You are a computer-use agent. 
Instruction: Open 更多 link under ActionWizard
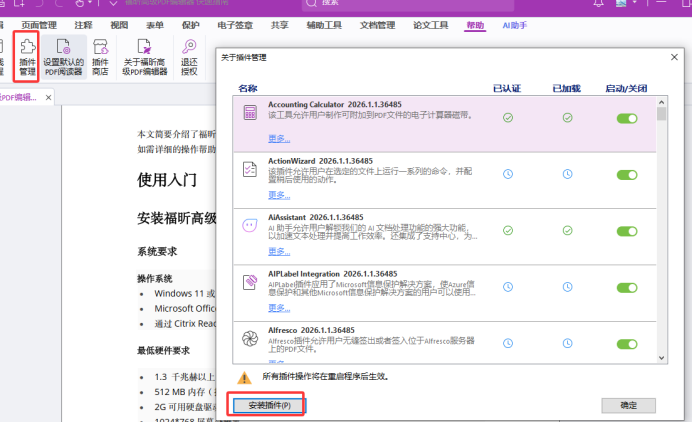click(279, 195)
